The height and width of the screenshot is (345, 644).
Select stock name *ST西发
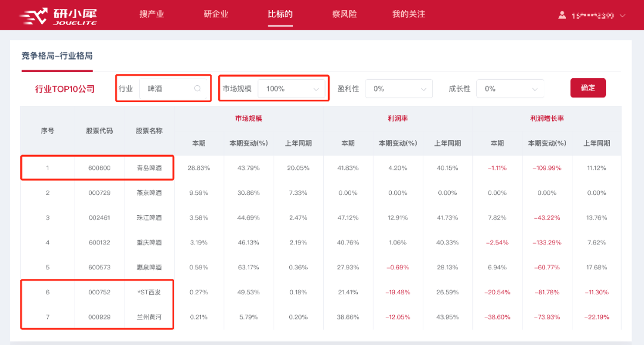click(149, 292)
